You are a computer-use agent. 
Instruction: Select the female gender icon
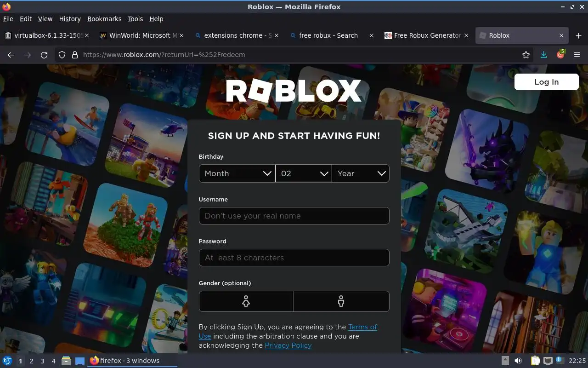pos(246,301)
